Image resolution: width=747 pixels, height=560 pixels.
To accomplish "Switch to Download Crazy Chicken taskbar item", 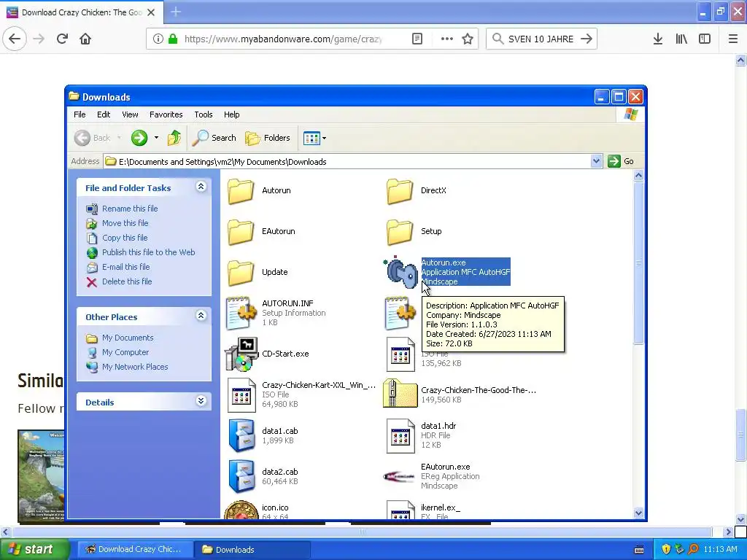I will click(135, 549).
